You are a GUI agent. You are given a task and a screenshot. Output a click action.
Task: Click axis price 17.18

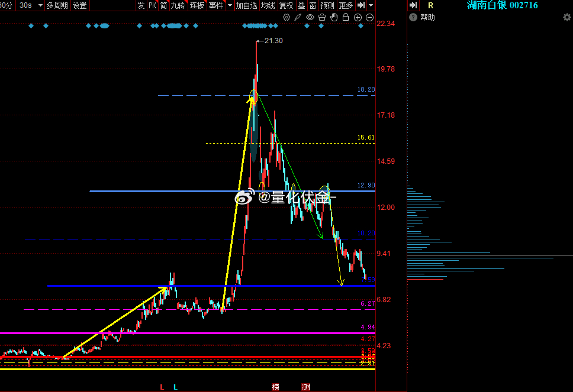tap(386, 115)
